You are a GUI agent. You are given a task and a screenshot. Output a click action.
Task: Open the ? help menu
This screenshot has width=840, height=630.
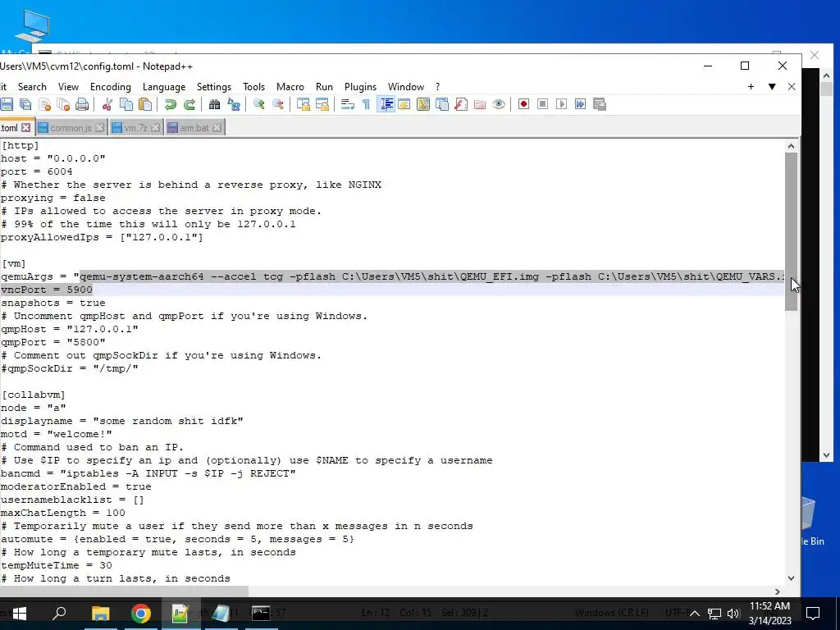pyautogui.click(x=438, y=87)
